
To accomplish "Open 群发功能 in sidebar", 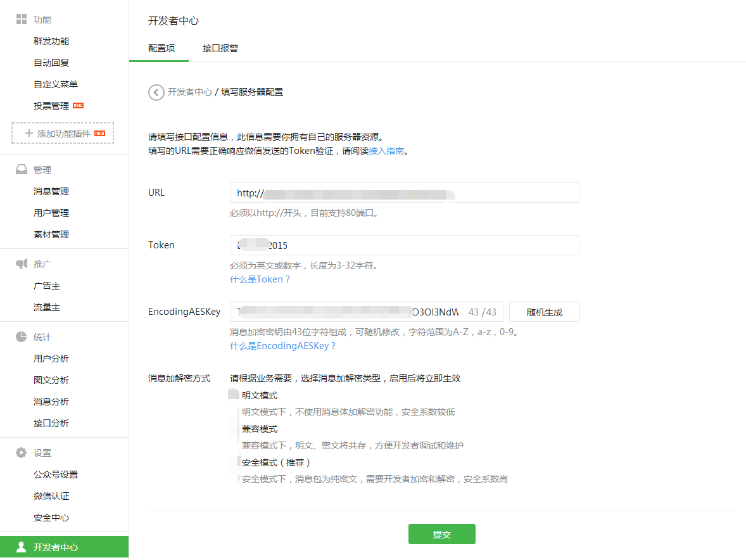I will pos(51,41).
